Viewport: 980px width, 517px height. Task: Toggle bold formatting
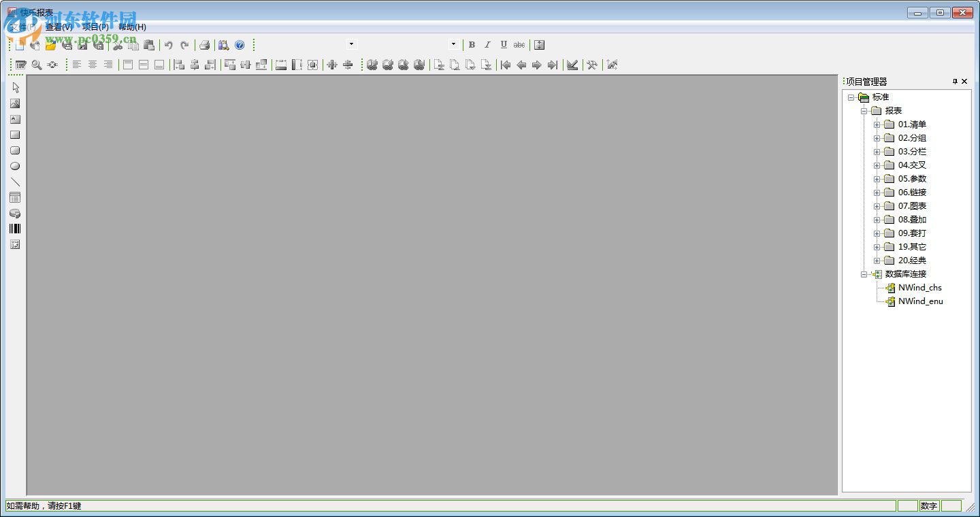472,45
